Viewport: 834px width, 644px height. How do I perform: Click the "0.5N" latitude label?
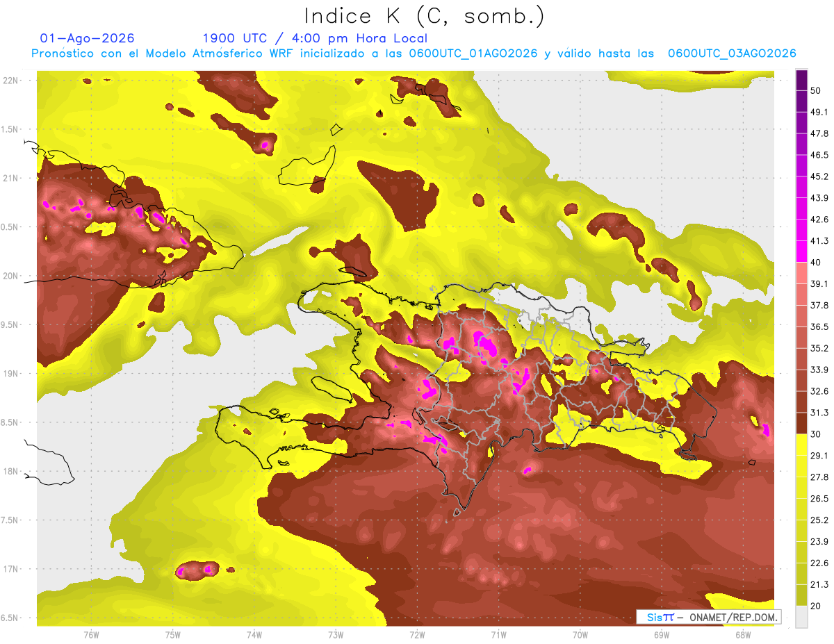coord(10,227)
